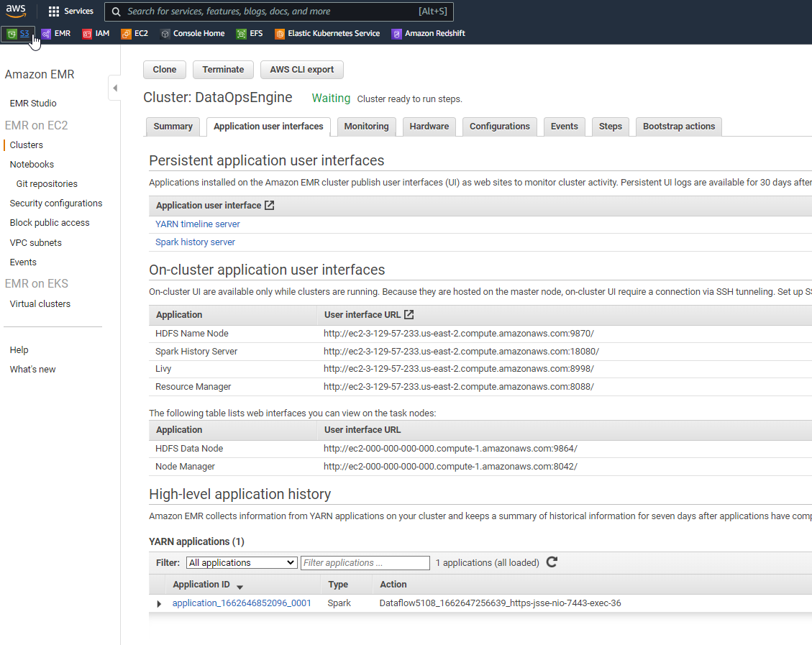The width and height of the screenshot is (812, 645).
Task: Open the application_1662646852096_0001 link
Action: [242, 603]
